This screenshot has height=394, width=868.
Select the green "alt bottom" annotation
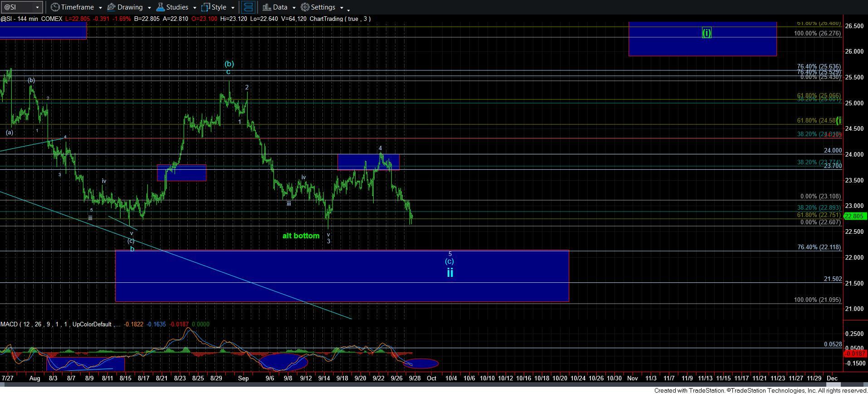pos(301,236)
